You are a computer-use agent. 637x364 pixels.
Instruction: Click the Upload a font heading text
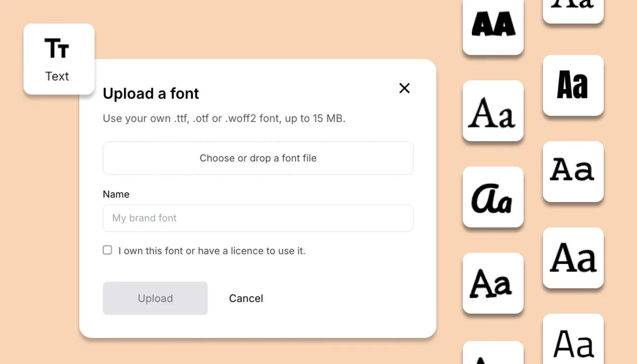[151, 93]
